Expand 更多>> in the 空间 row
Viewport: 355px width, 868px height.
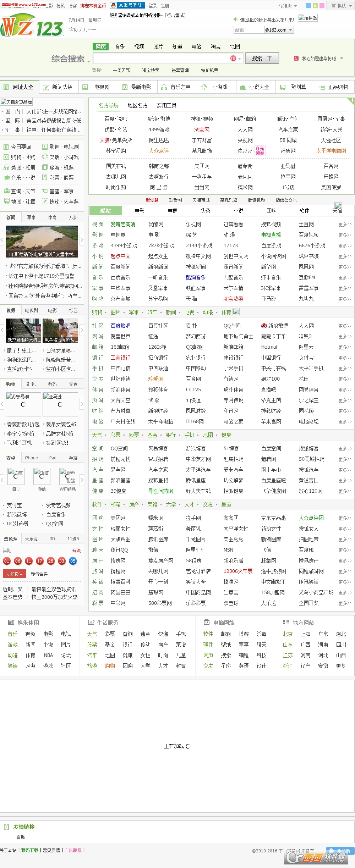345,449
